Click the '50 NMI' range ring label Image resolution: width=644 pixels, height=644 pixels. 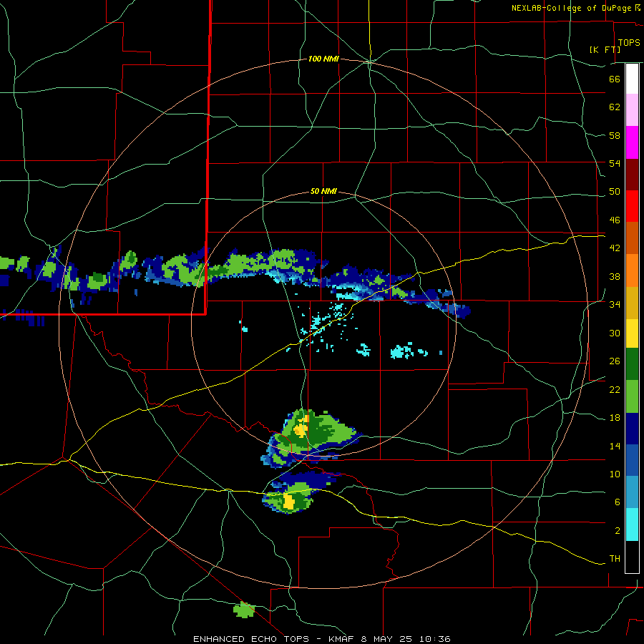(323, 191)
